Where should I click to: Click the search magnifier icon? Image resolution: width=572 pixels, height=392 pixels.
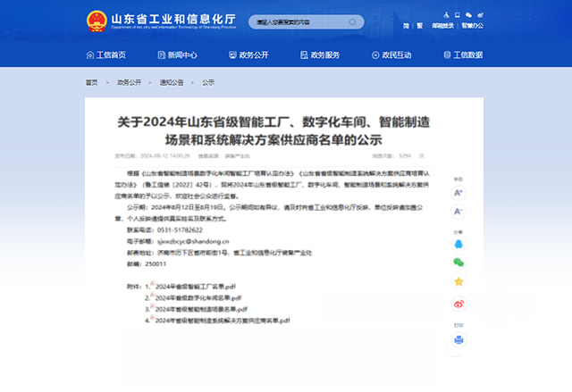pos(352,21)
